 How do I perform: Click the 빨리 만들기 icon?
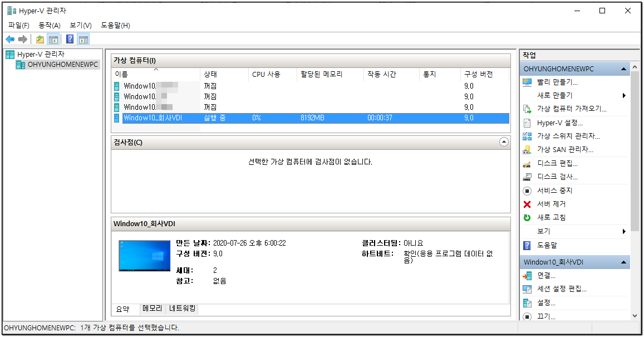pos(527,82)
